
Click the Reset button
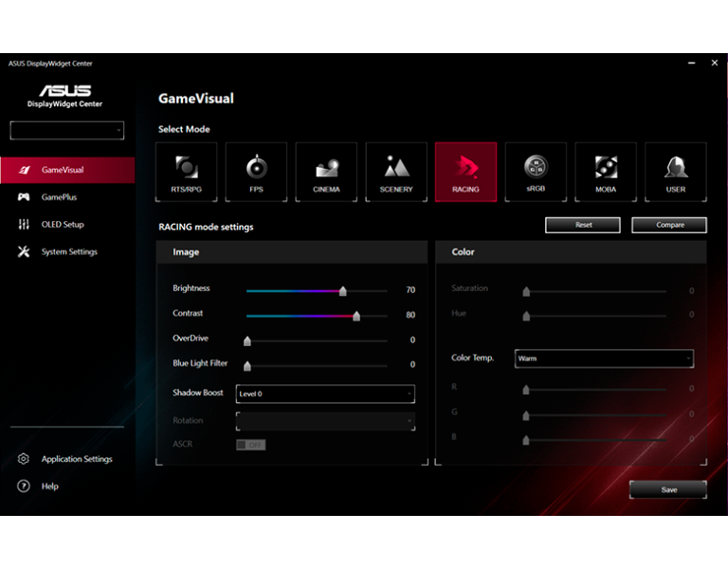[x=583, y=225]
